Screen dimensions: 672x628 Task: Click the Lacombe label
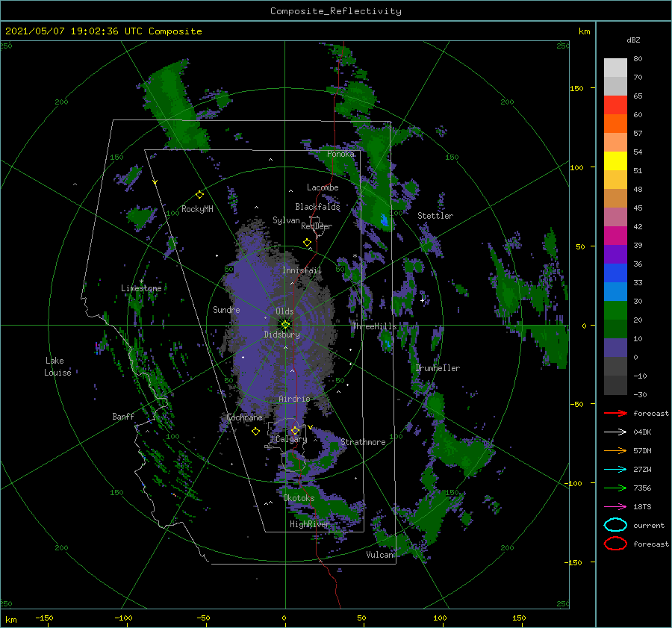[323, 187]
